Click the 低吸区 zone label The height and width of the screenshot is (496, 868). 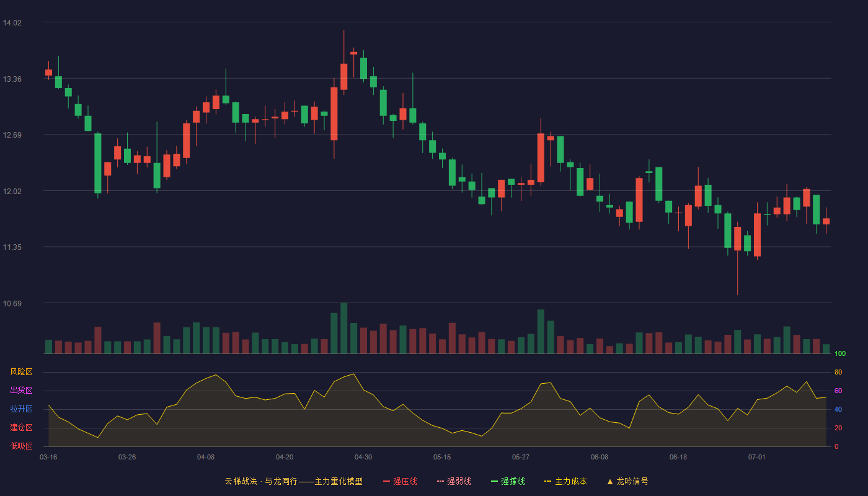click(x=21, y=446)
